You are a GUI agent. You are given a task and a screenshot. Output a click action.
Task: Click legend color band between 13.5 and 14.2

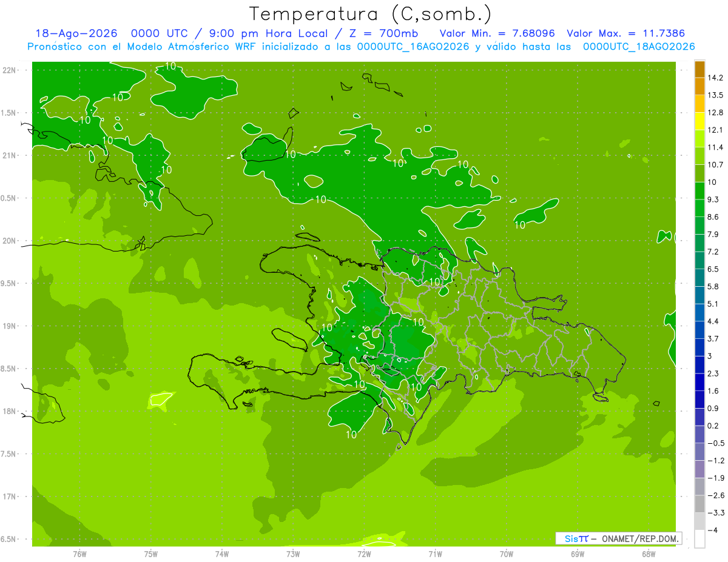pyautogui.click(x=699, y=86)
